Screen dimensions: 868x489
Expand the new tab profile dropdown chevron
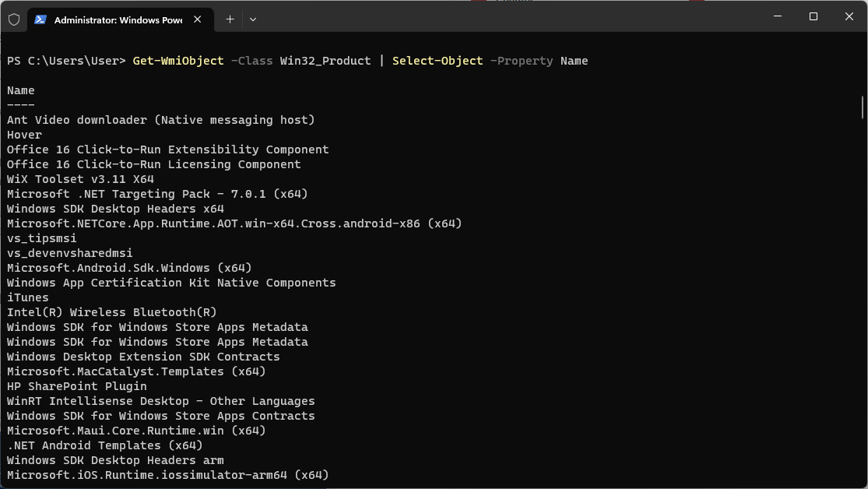tap(253, 19)
